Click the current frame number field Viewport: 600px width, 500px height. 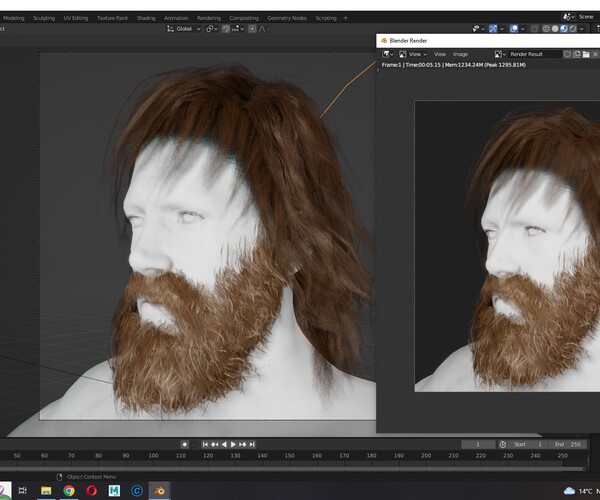pyautogui.click(x=478, y=445)
